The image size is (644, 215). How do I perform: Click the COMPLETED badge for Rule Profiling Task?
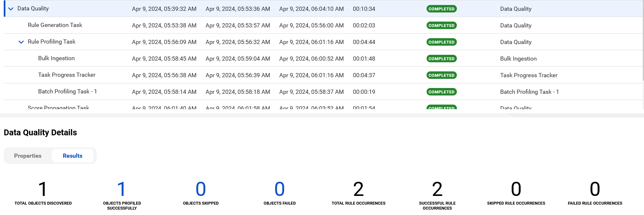point(442,42)
